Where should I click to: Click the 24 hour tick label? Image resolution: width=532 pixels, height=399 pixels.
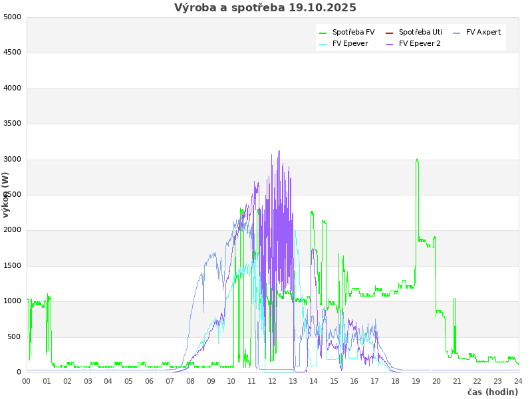tap(518, 382)
